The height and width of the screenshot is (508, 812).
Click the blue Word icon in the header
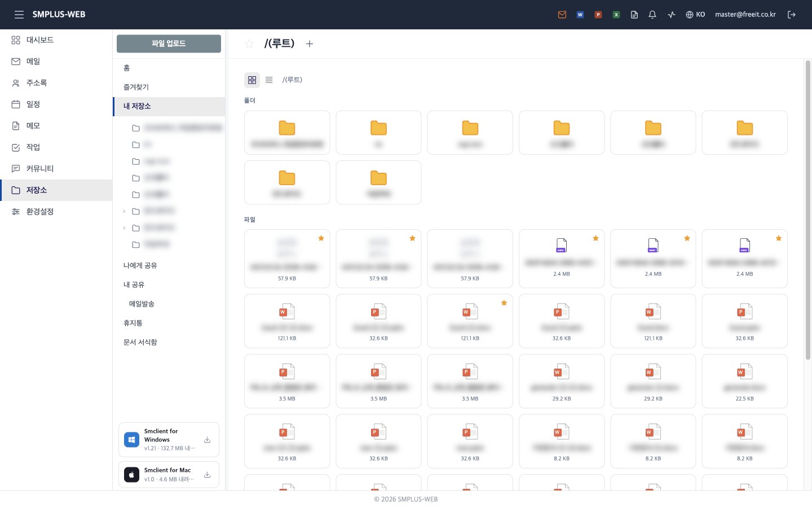(580, 15)
